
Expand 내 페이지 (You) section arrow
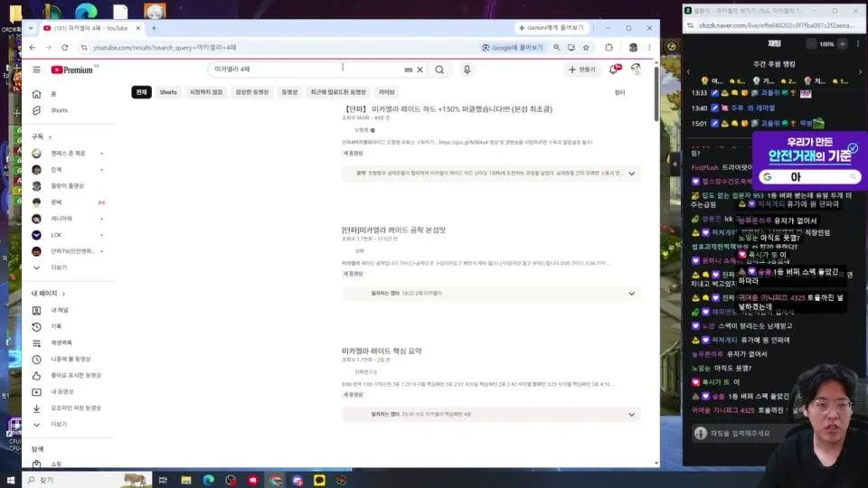pos(63,294)
